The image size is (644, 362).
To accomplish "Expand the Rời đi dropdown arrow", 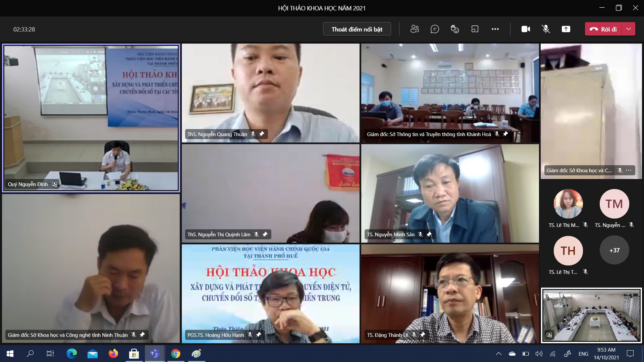I will [x=629, y=29].
